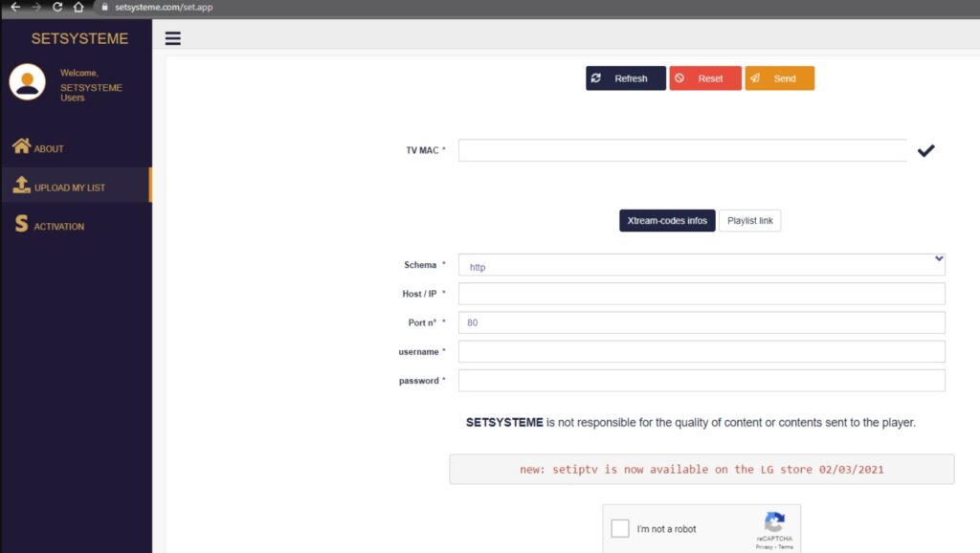Screen dimensions: 980x553
Task: Click the browser reload icon
Action: (x=57, y=7)
